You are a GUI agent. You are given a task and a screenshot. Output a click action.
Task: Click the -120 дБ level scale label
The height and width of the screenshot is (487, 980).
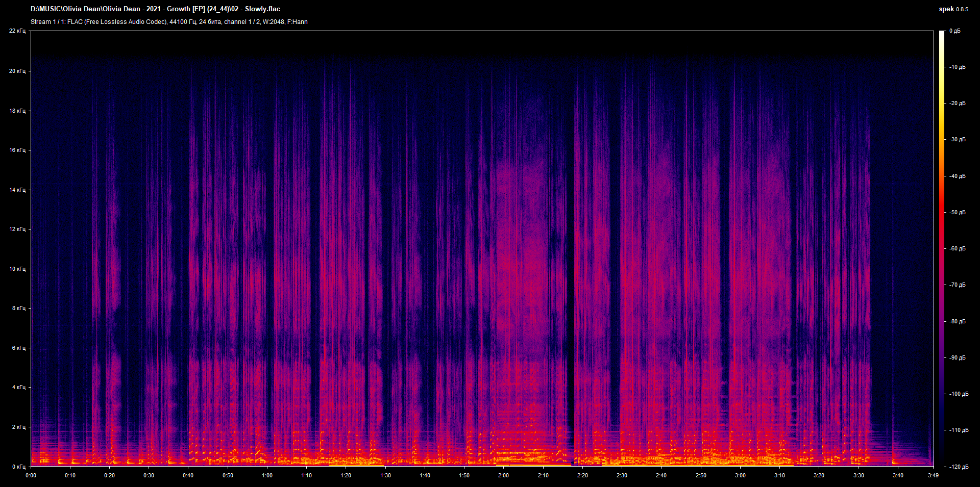pyautogui.click(x=959, y=467)
